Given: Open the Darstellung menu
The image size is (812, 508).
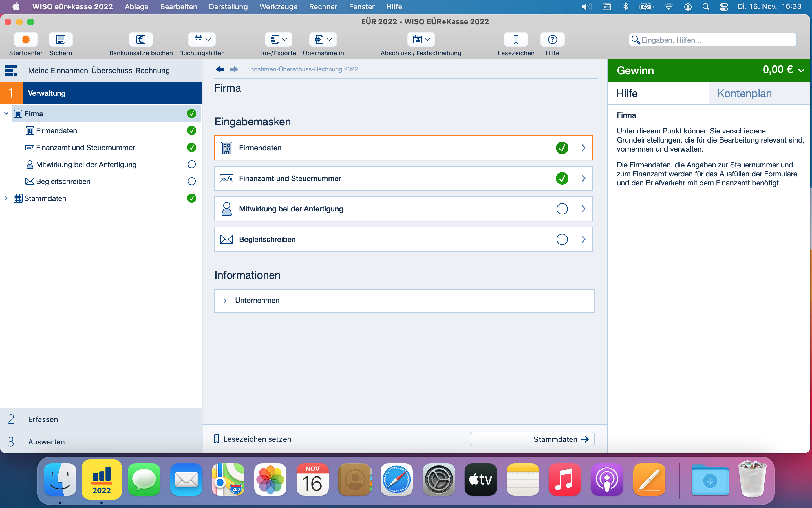Looking at the screenshot, I should click(x=228, y=7).
